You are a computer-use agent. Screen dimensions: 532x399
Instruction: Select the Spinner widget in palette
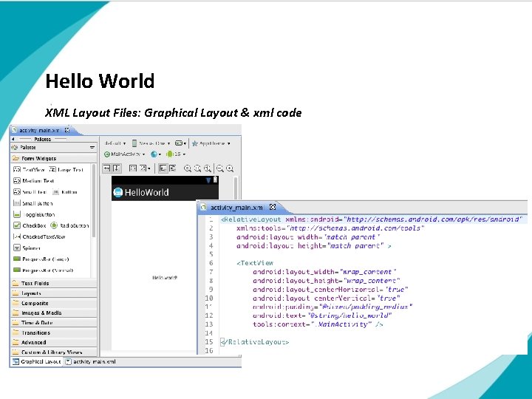[x=27, y=248]
